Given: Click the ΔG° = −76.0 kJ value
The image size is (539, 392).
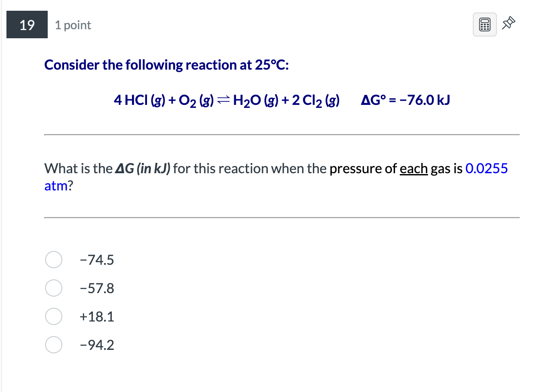Looking at the screenshot, I should tap(405, 100).
